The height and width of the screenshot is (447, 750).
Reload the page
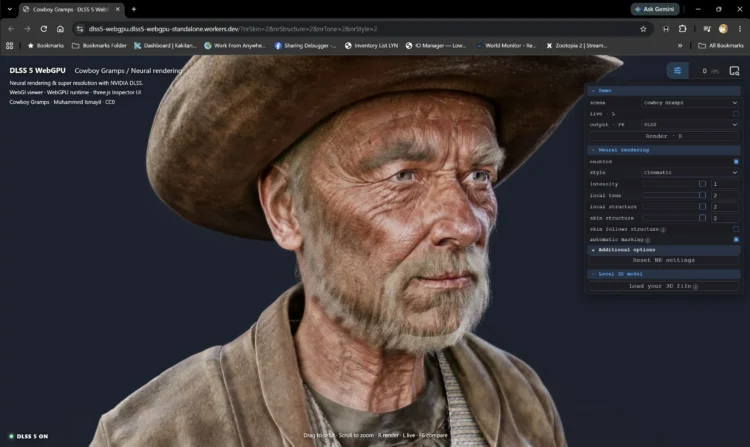44,29
